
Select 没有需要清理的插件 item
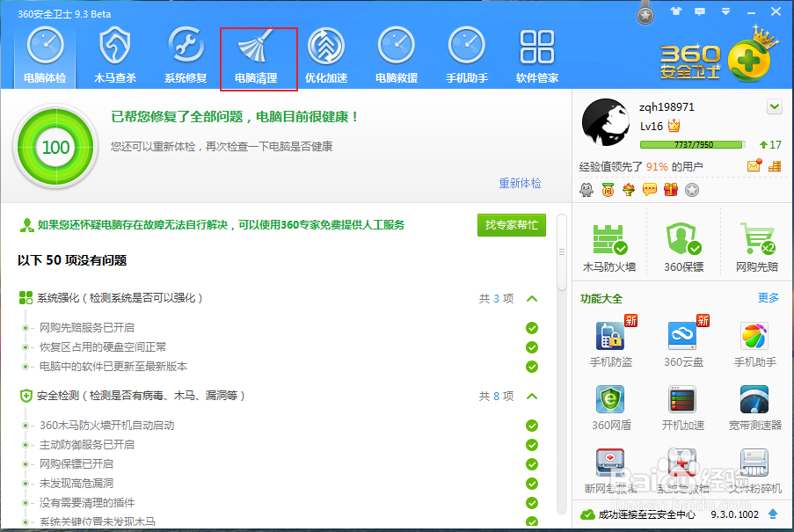click(x=87, y=503)
